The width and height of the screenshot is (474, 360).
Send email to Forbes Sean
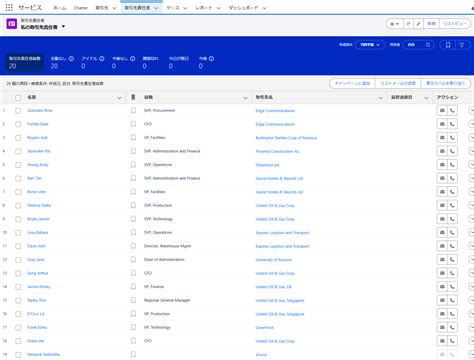[442, 124]
